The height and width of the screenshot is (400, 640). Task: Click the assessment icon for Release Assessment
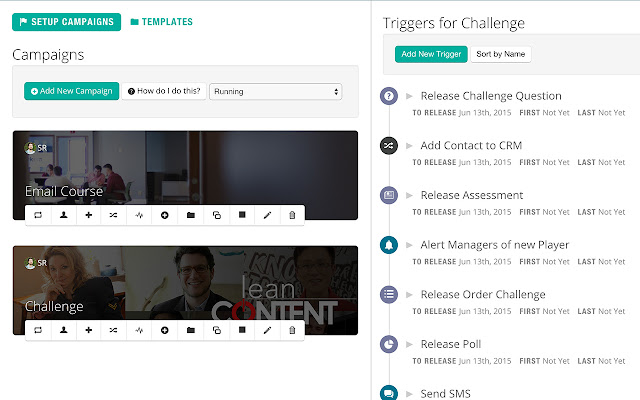(389, 195)
